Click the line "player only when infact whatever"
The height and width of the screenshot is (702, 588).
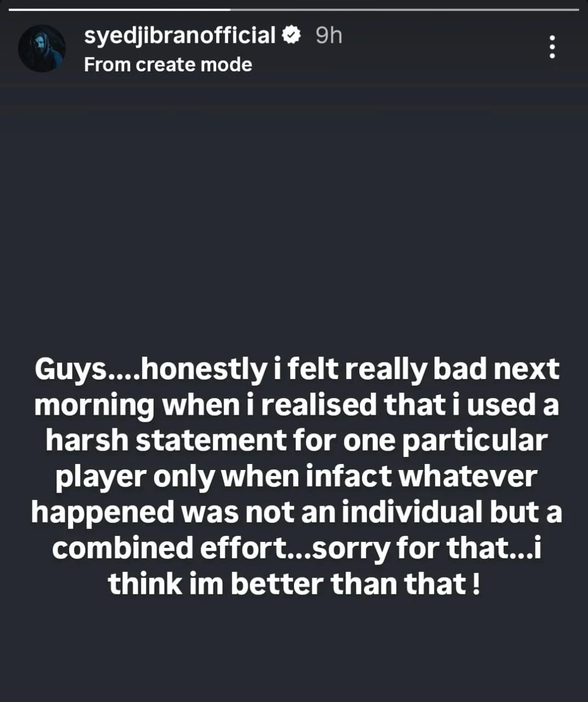[x=296, y=476]
